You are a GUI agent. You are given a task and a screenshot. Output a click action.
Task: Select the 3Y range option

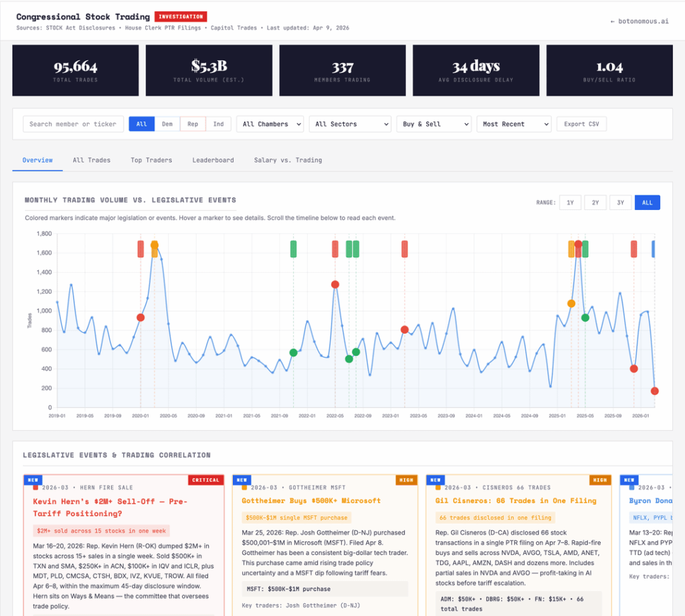620,202
